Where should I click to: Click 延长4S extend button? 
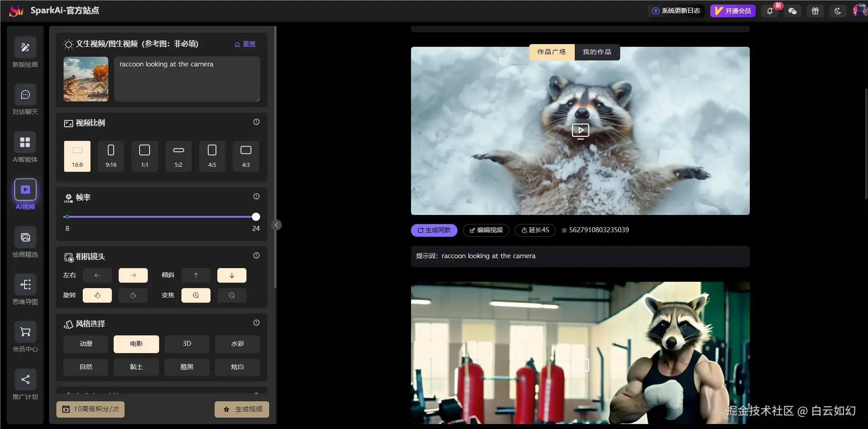535,230
